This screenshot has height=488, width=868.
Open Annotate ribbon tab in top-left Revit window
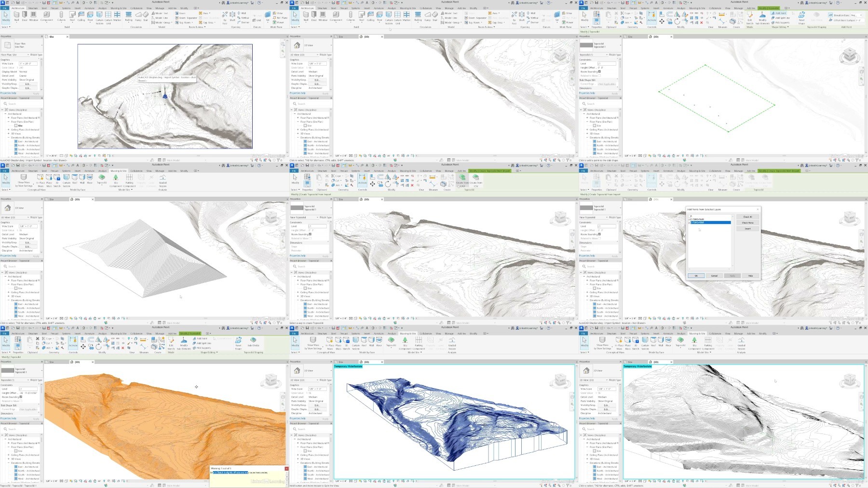(90, 8)
